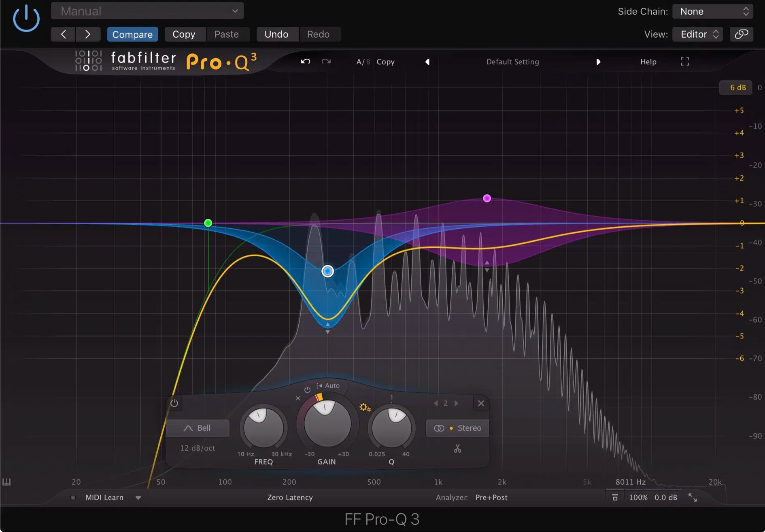Screen dimensions: 765x532
Task: Go to the previous preset arrow
Action: pos(63,34)
